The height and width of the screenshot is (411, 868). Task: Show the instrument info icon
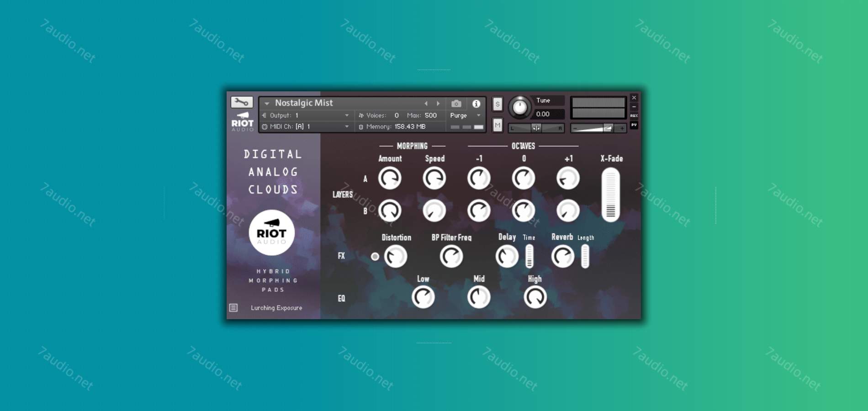click(x=476, y=104)
